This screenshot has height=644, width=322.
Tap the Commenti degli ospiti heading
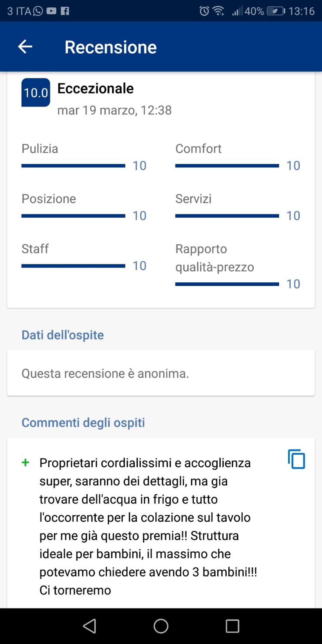tap(83, 423)
